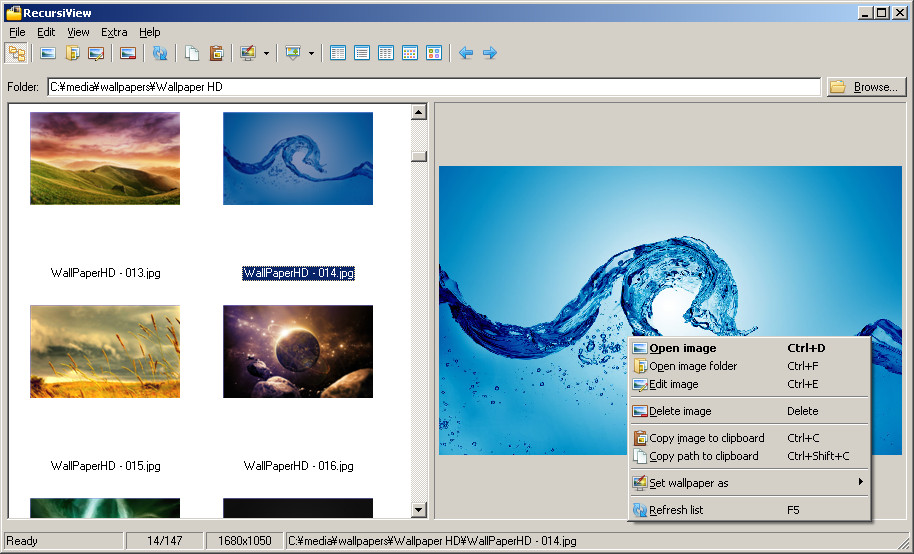Screen dimensions: 914x554
Task: Click the Open image toolbar icon
Action: pos(47,53)
